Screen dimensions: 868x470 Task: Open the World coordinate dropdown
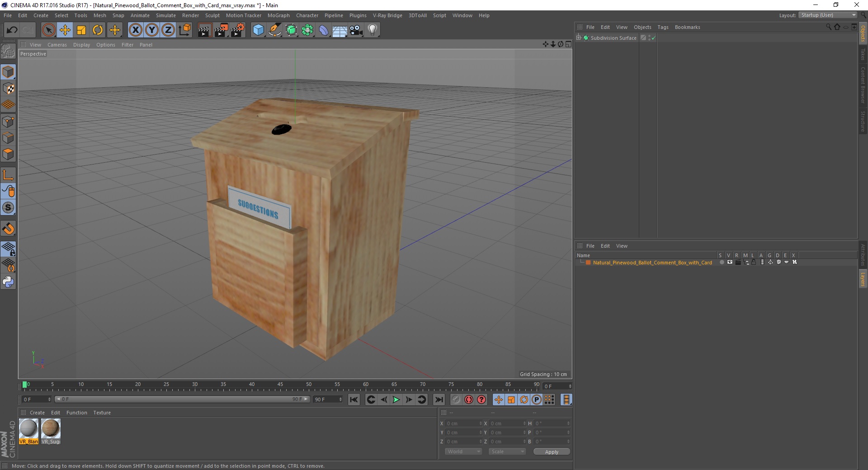(x=463, y=451)
